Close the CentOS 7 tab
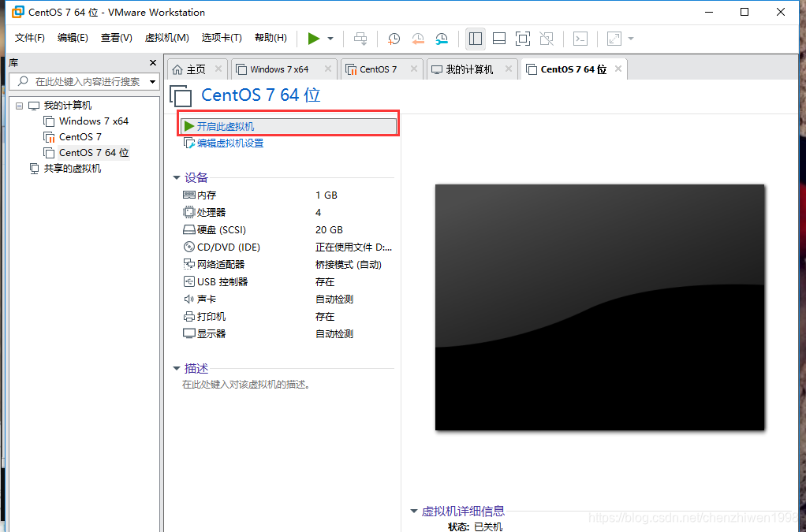Viewport: 806px width, 532px height. [414, 69]
